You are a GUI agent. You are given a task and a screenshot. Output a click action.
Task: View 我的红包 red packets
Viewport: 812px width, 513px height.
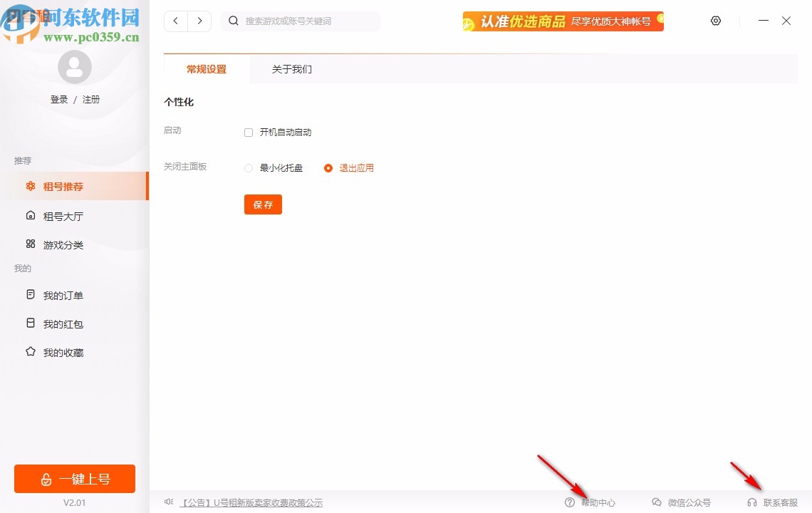coord(31,323)
